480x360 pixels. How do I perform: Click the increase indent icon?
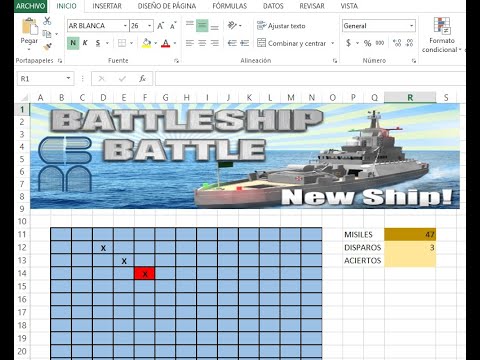tap(245, 43)
